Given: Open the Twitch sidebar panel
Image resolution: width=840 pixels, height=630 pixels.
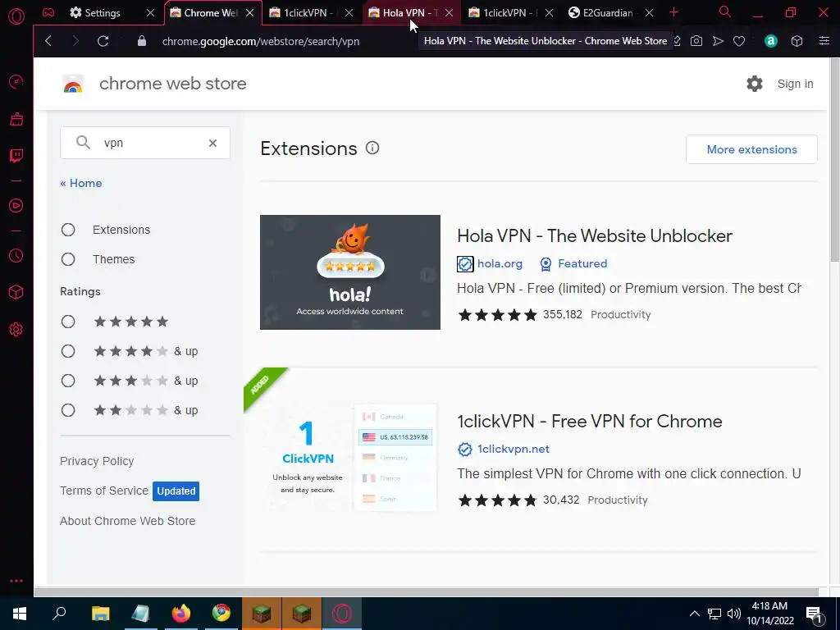Looking at the screenshot, I should pyautogui.click(x=16, y=156).
